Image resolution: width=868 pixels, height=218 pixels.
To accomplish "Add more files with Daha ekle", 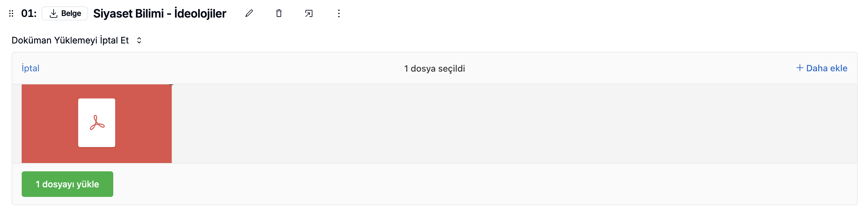I will 821,68.
